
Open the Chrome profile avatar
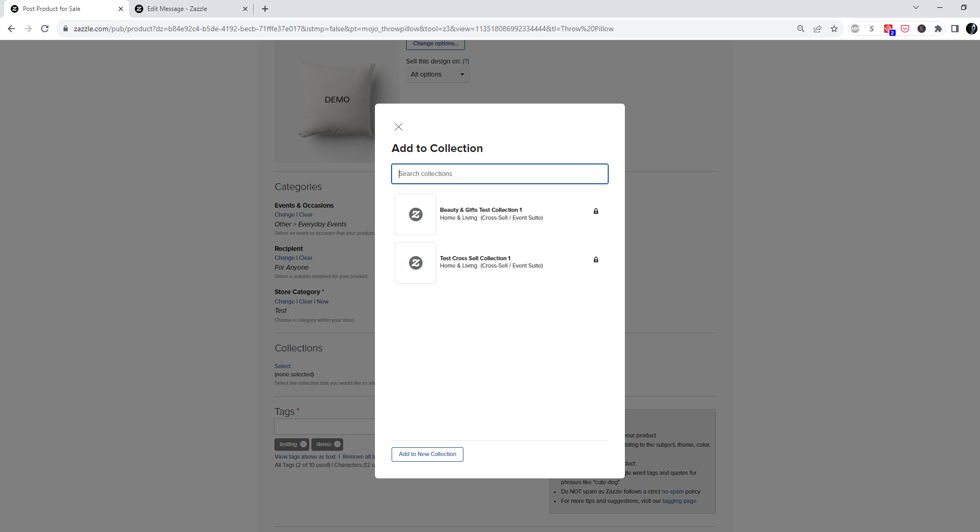pos(972,29)
